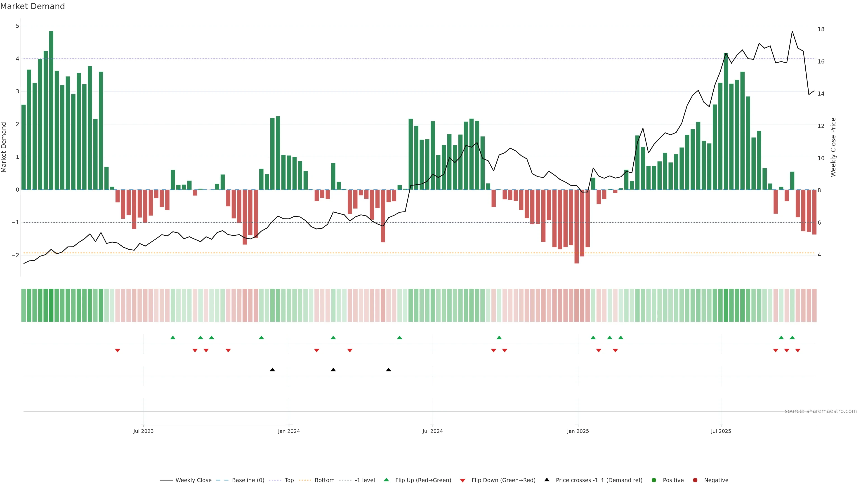
Task: Click the green Positive circle legend icon
Action: [654, 480]
